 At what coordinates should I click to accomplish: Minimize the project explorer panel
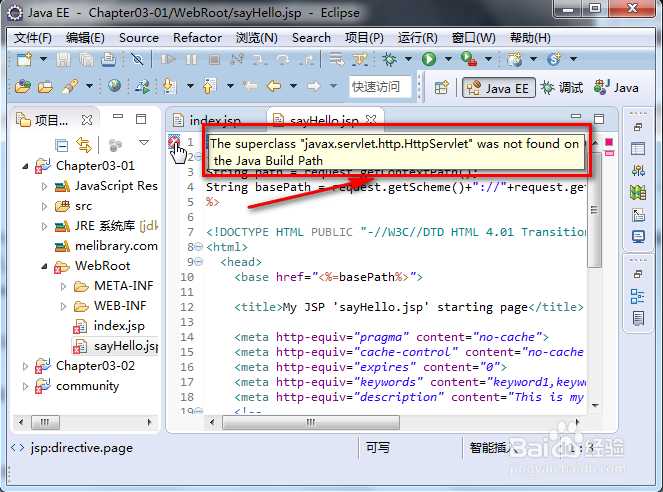(x=118, y=116)
